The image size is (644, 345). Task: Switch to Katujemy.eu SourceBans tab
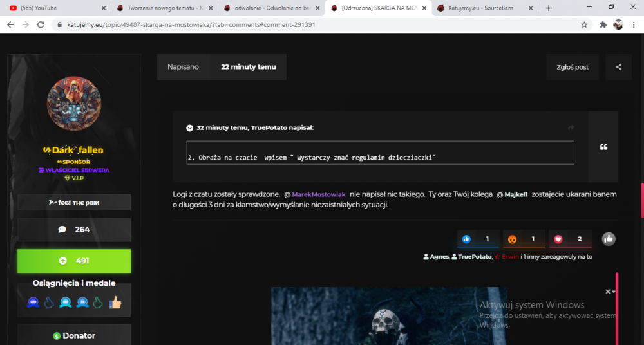point(485,8)
